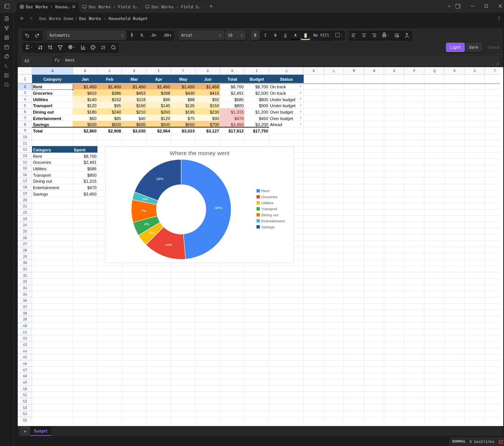Open the vertical alignment dropdown
The height and width of the screenshot is (446, 504).
(x=386, y=35)
